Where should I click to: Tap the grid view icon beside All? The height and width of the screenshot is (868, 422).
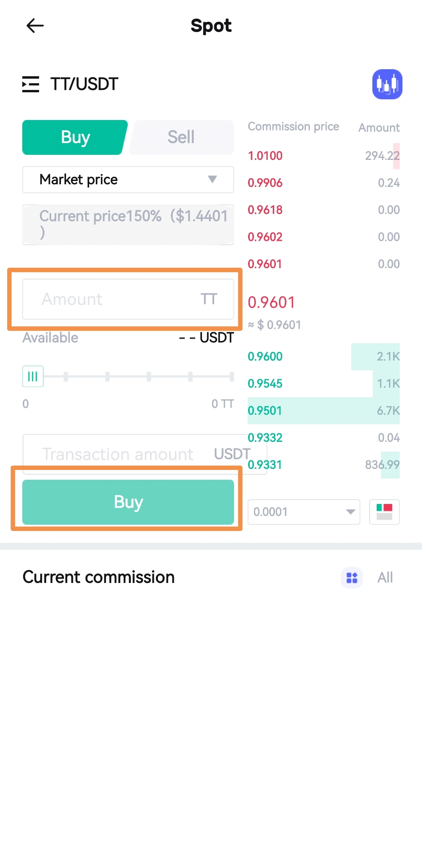click(x=352, y=577)
